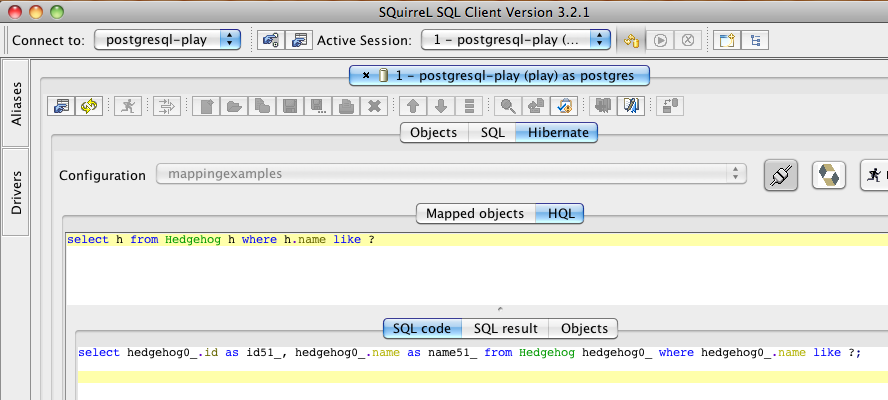Click the object tree icon in top toolbar
888x400 pixels.
[755, 40]
